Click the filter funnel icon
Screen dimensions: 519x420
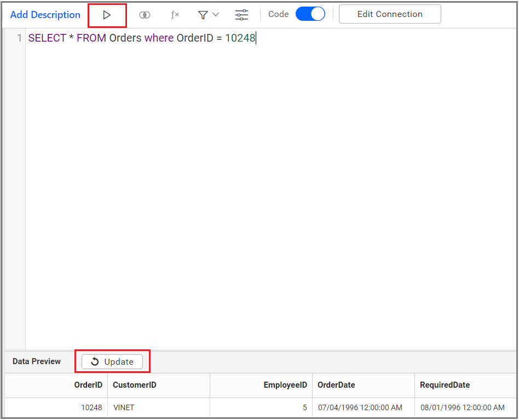pyautogui.click(x=203, y=15)
